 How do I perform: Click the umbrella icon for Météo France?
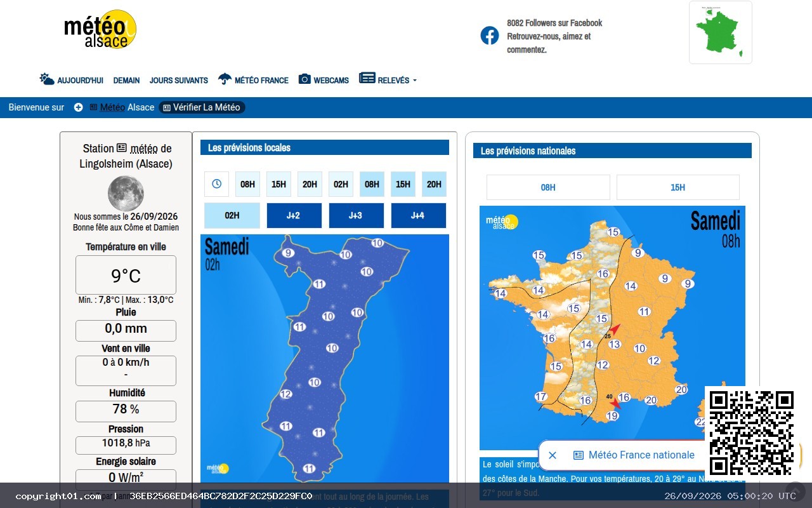tap(225, 79)
